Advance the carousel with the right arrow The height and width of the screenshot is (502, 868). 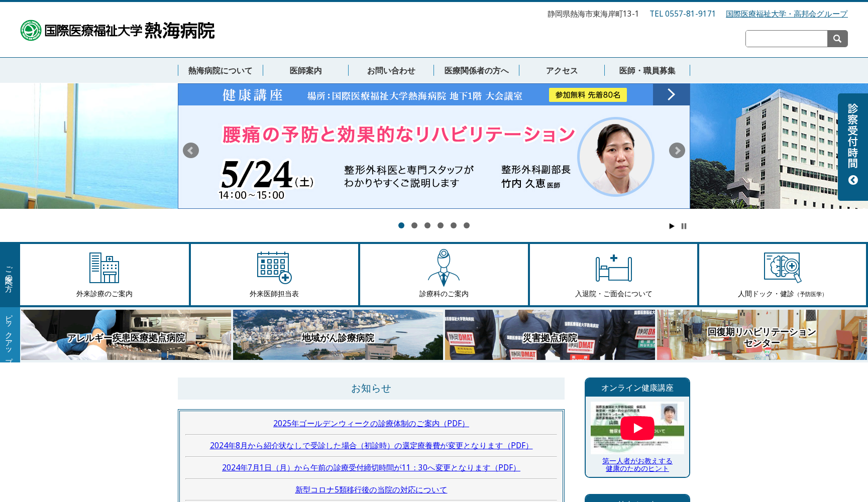[677, 150]
